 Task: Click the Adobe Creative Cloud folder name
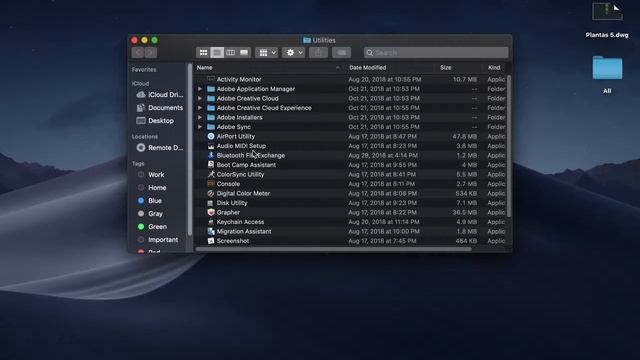(247, 98)
